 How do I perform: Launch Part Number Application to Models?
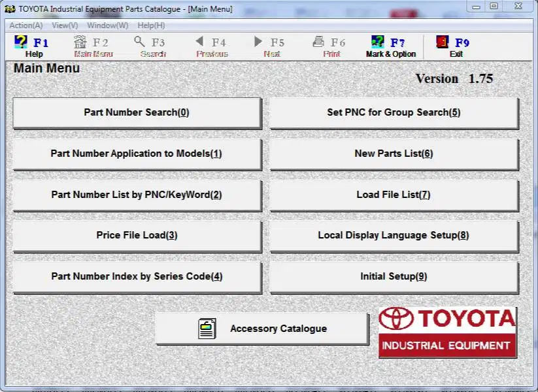tap(137, 154)
